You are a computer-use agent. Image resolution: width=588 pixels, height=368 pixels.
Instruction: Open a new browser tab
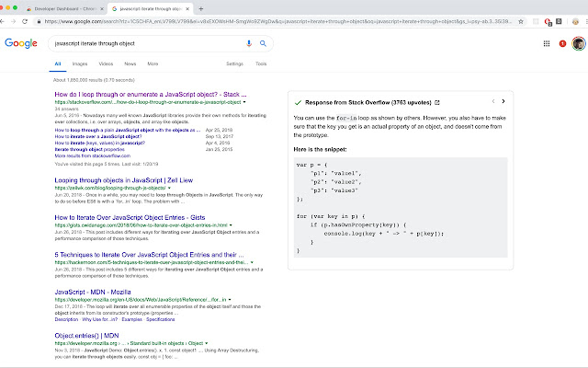(x=201, y=8)
